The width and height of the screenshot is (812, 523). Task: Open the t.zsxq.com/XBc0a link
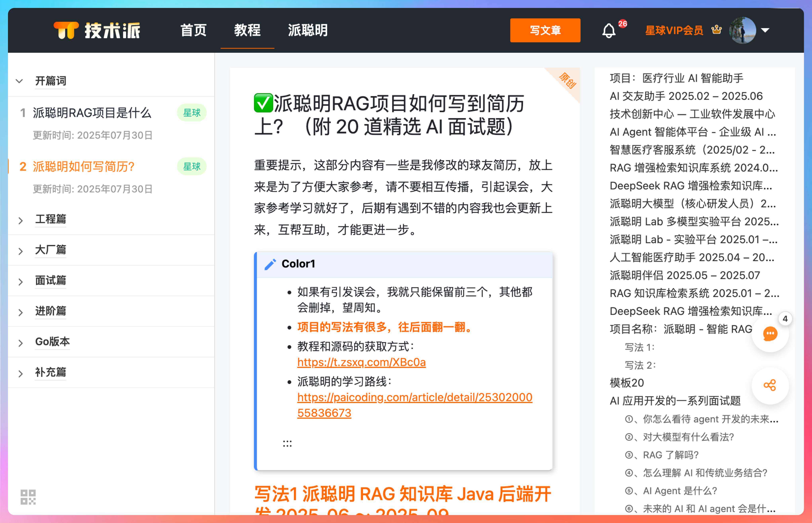361,362
